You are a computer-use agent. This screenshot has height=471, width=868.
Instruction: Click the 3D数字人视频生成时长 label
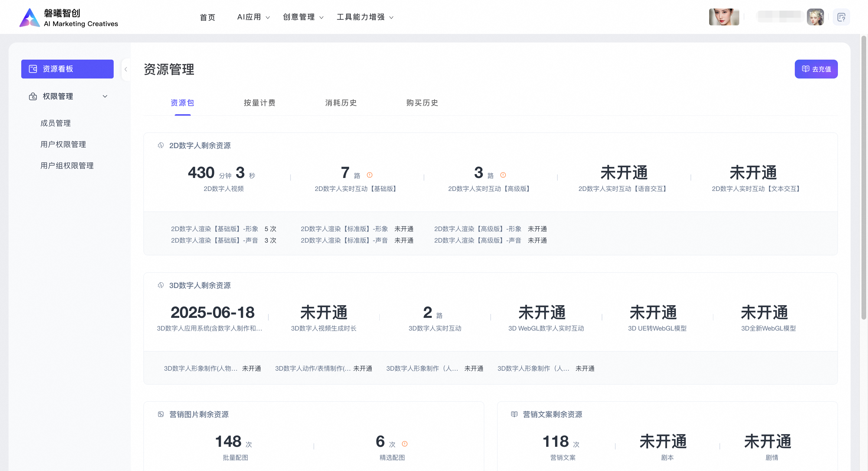(x=324, y=328)
